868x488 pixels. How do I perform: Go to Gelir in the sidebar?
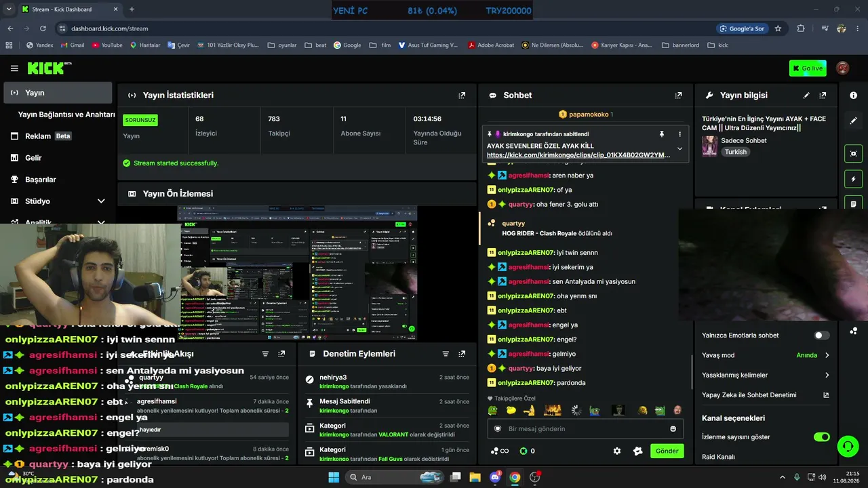58,158
